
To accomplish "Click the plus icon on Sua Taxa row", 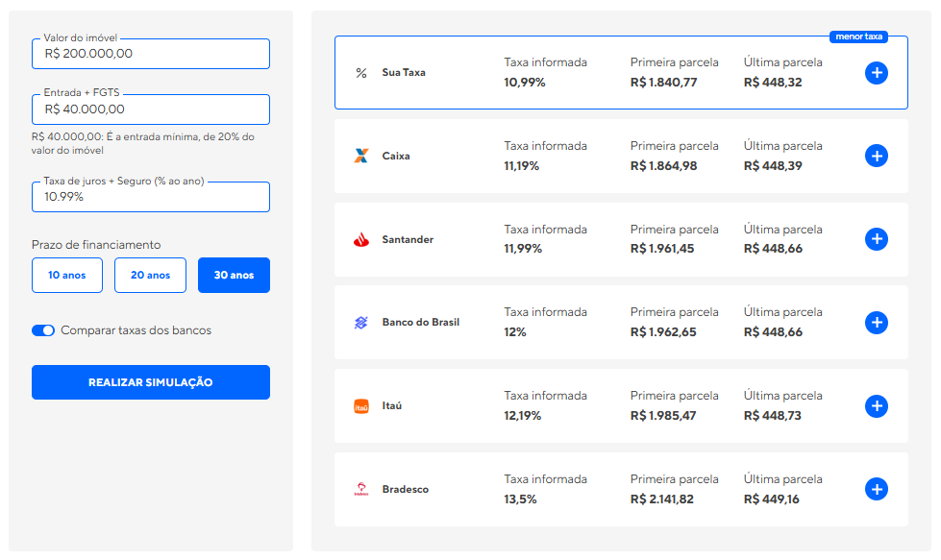I will click(876, 72).
